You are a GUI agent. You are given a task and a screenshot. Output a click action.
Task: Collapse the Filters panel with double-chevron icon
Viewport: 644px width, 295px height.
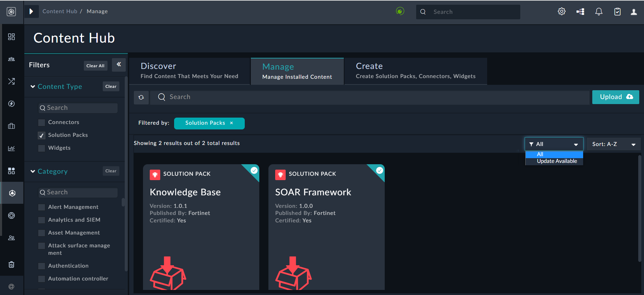[119, 64]
